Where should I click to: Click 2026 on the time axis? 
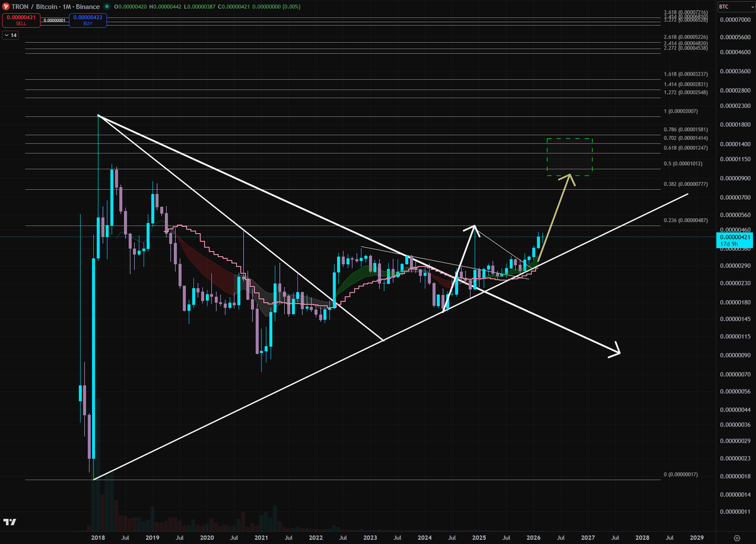pyautogui.click(x=533, y=538)
